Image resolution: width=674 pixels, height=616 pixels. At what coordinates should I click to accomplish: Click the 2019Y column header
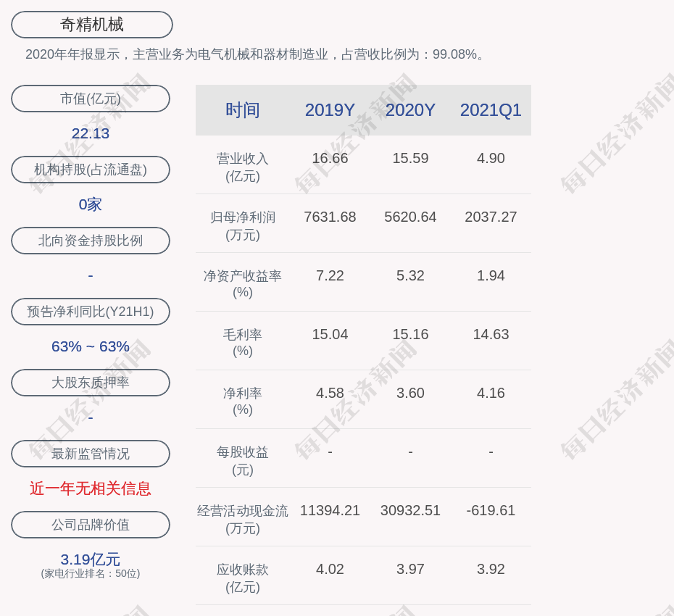[330, 110]
